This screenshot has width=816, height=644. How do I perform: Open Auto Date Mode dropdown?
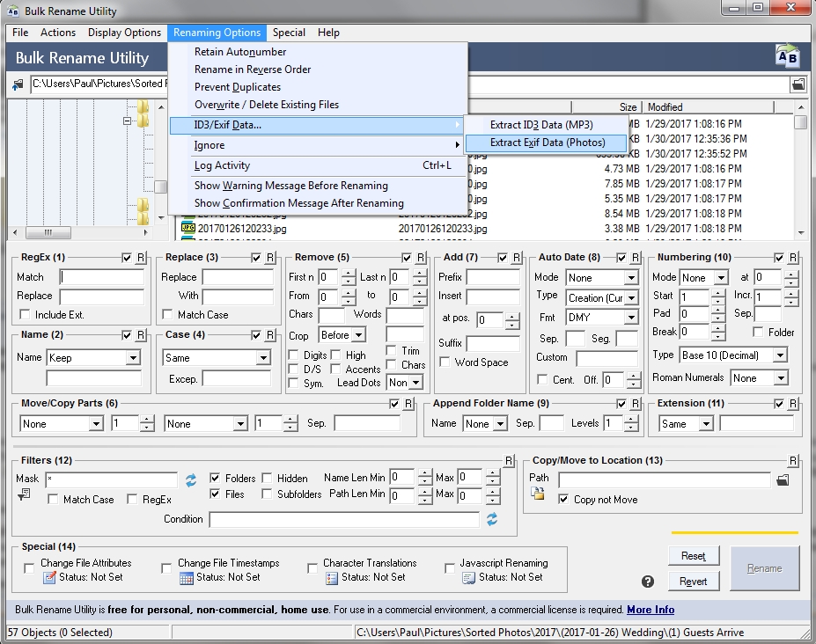(631, 278)
